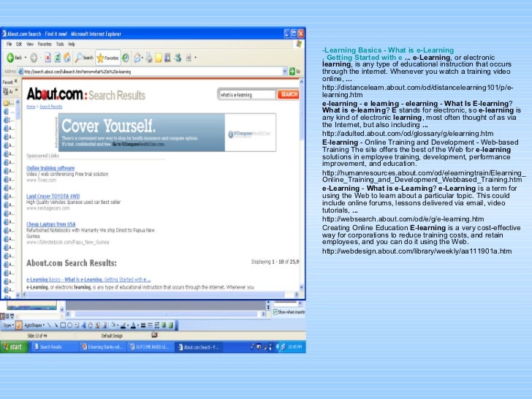
Task: Open 'Land Cruiser TOYOTA 4WD' sponsored link
Action: [53, 196]
